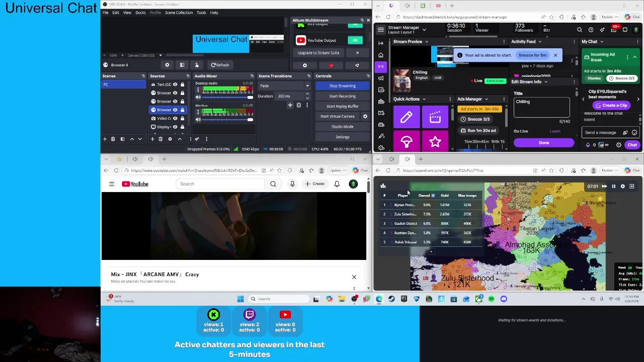Enable Studio Mode in OBS
Screen dimensions: 644x362
pyautogui.click(x=342, y=127)
